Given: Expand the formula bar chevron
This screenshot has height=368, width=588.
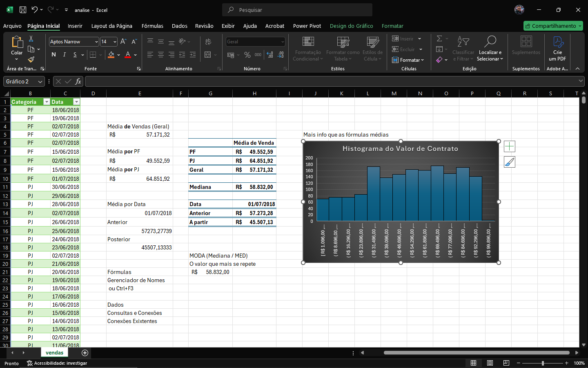Looking at the screenshot, I should coord(581,81).
